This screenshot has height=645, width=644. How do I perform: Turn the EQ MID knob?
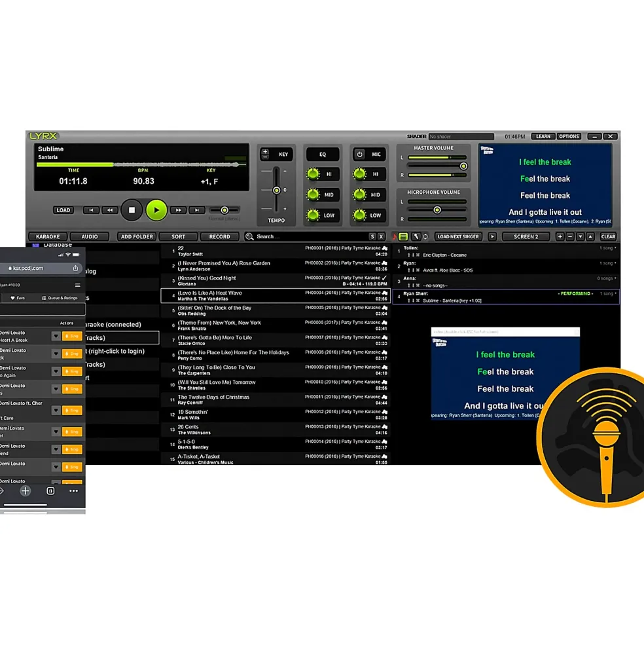point(313,194)
